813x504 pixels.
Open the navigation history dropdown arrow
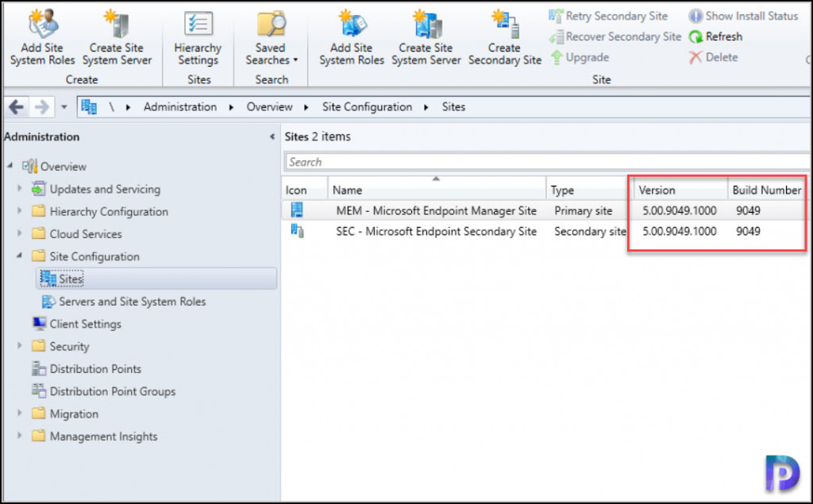(64, 107)
